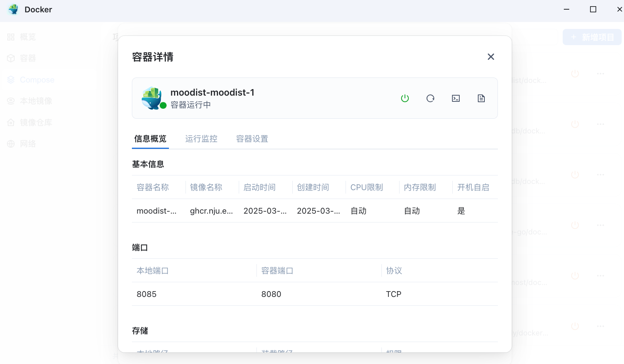
Task: Click the 新增项目 button
Action: point(592,37)
